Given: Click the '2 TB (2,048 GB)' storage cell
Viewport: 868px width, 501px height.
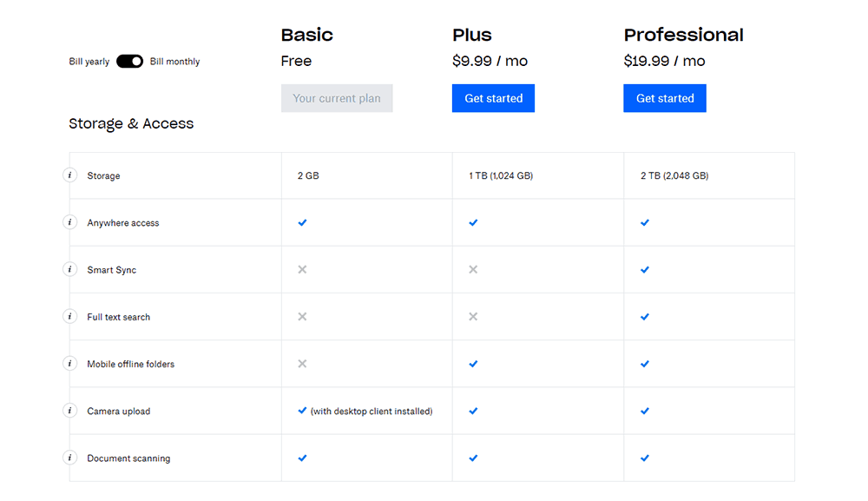Looking at the screenshot, I should point(674,175).
